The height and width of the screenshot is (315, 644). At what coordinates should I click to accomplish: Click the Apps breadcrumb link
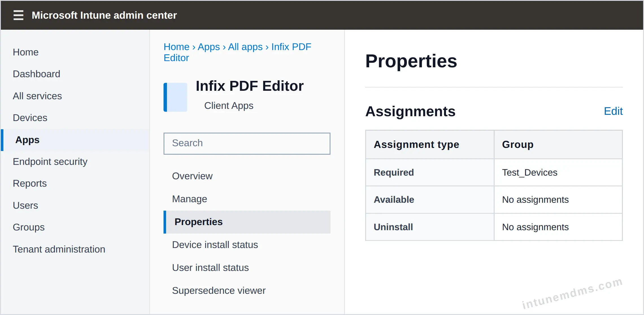(x=209, y=47)
